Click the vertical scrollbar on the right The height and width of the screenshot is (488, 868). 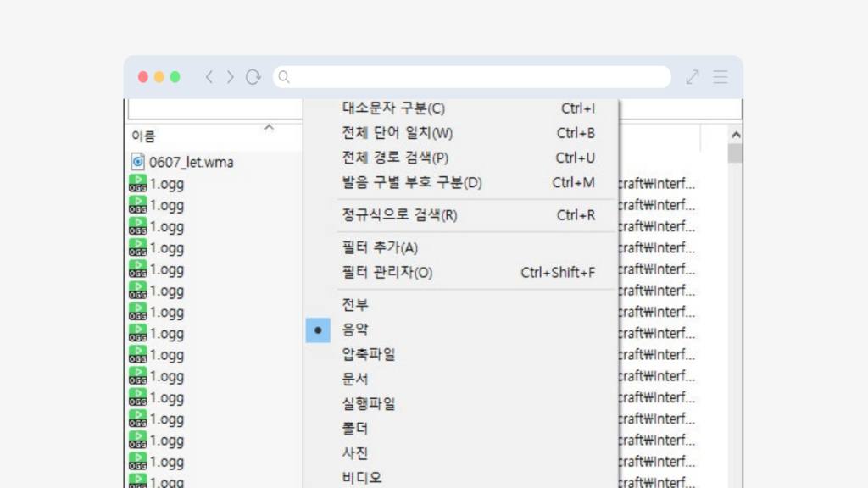pos(734,152)
